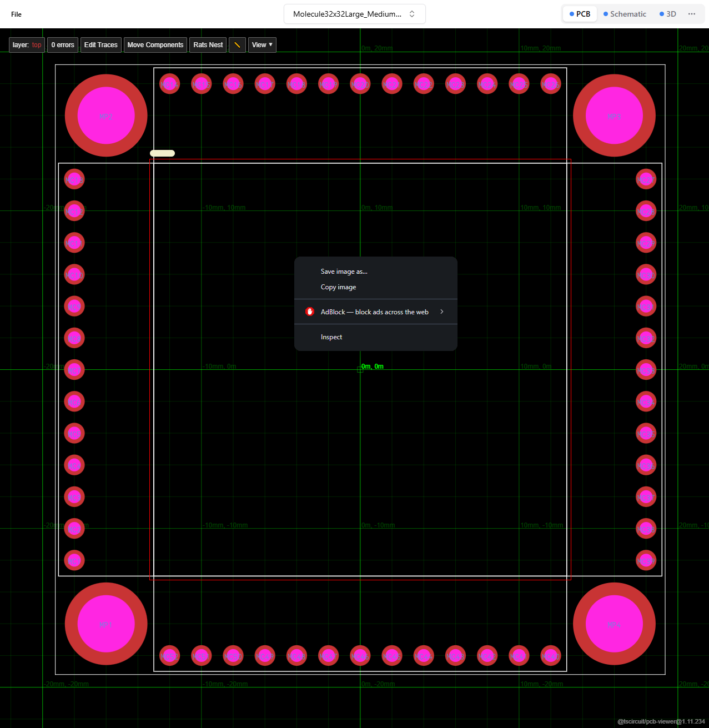Select the MP4 mounting hole pad
The width and height of the screenshot is (709, 728).
click(614, 624)
